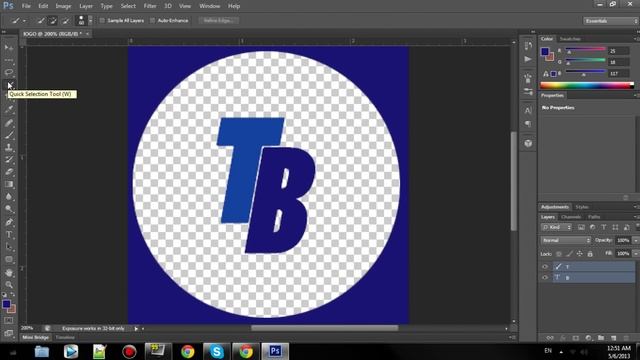640x360 pixels.
Task: Switch to the Swatches tab
Action: (570, 39)
